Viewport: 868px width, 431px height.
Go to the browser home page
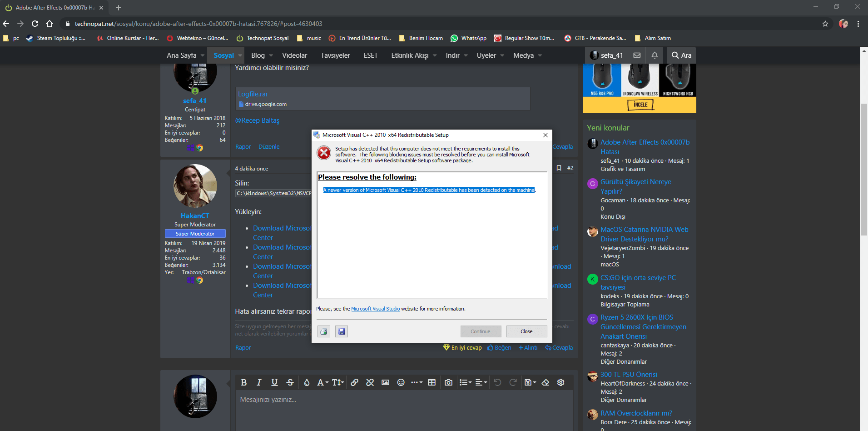click(x=50, y=24)
